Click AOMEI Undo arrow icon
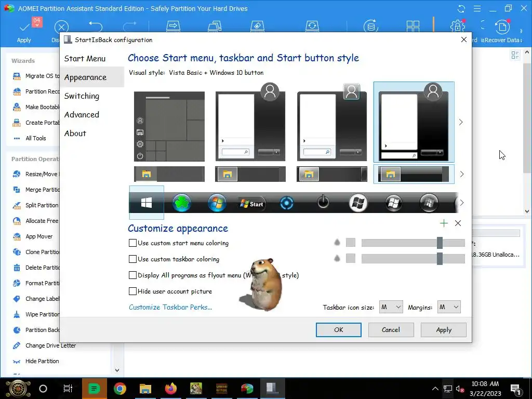 tap(96, 26)
